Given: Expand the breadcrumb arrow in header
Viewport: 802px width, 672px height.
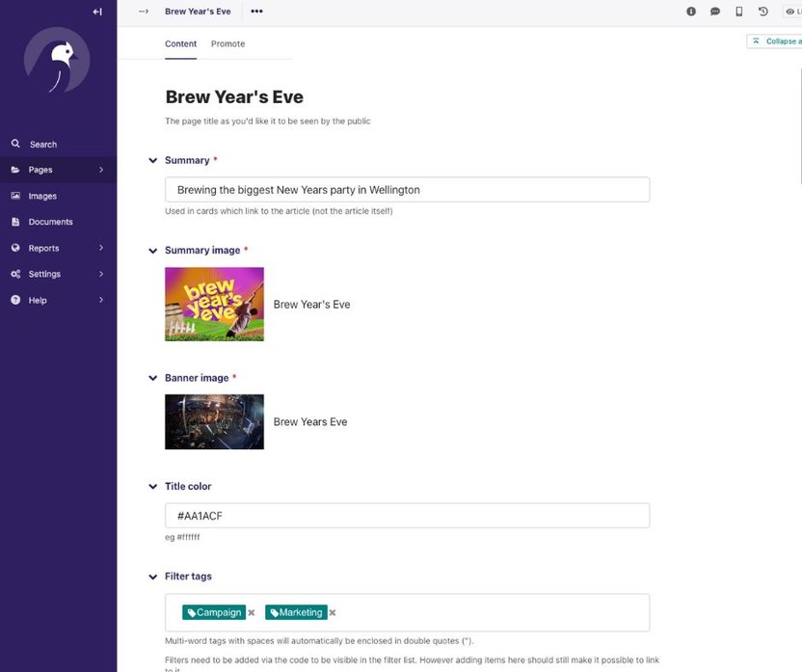Looking at the screenshot, I should point(144,12).
